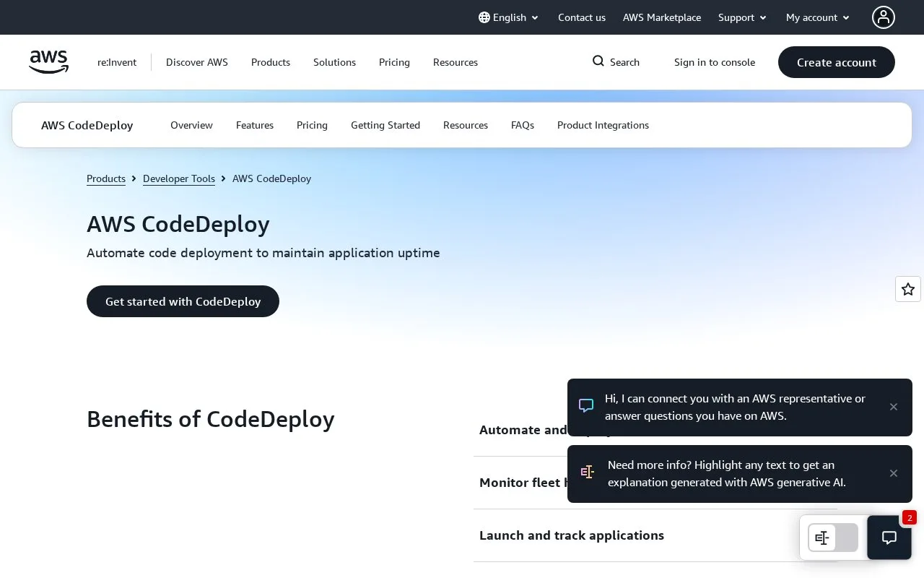This screenshot has width=924, height=578.
Task: Open the Products menu
Action: [271, 62]
